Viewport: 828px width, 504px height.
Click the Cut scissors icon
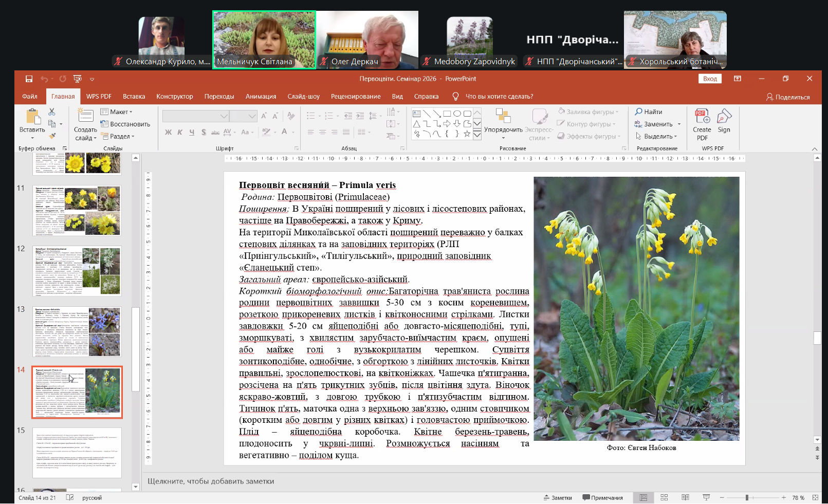[52, 112]
